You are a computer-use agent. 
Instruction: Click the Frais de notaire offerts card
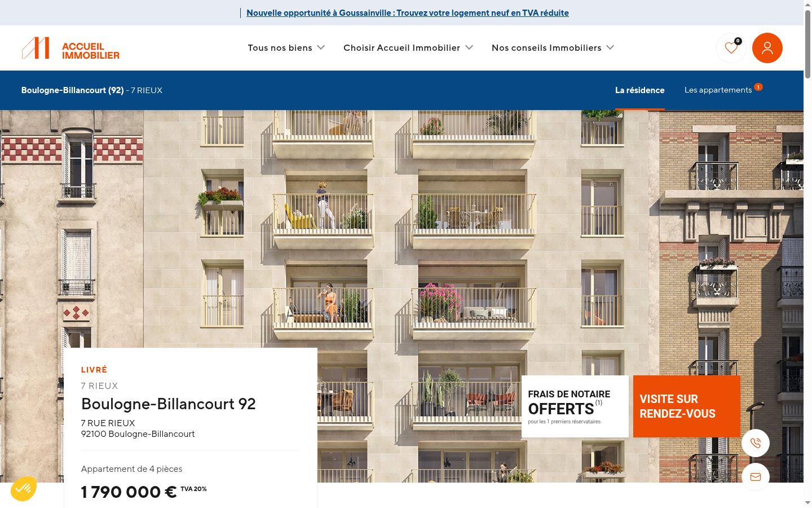575,406
